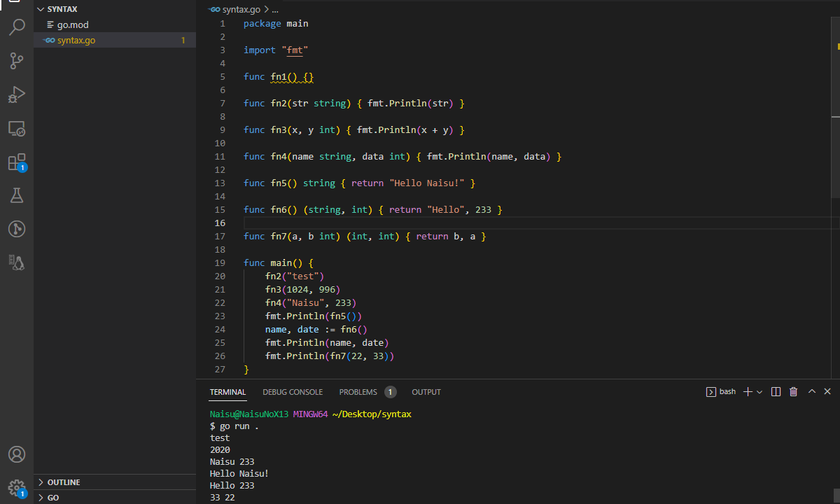Click the "go run ." command in terminal
Viewport: 840px width, 504px height.
point(239,426)
